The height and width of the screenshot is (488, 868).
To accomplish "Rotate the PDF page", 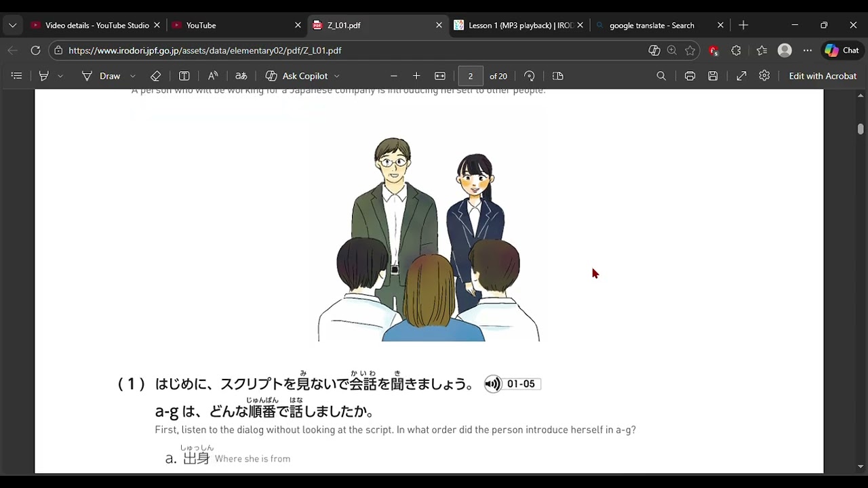I will pyautogui.click(x=530, y=76).
